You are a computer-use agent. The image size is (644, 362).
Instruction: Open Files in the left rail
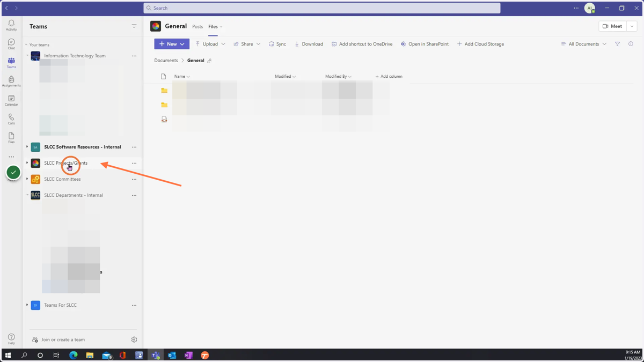11,138
